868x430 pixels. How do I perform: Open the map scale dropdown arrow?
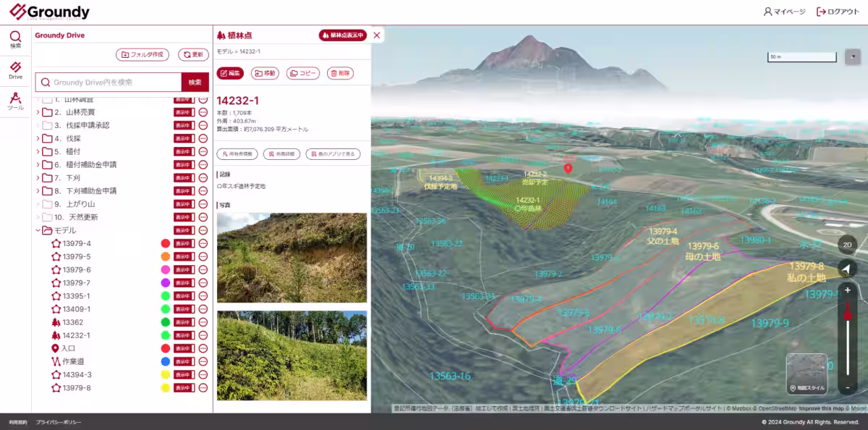click(x=852, y=56)
